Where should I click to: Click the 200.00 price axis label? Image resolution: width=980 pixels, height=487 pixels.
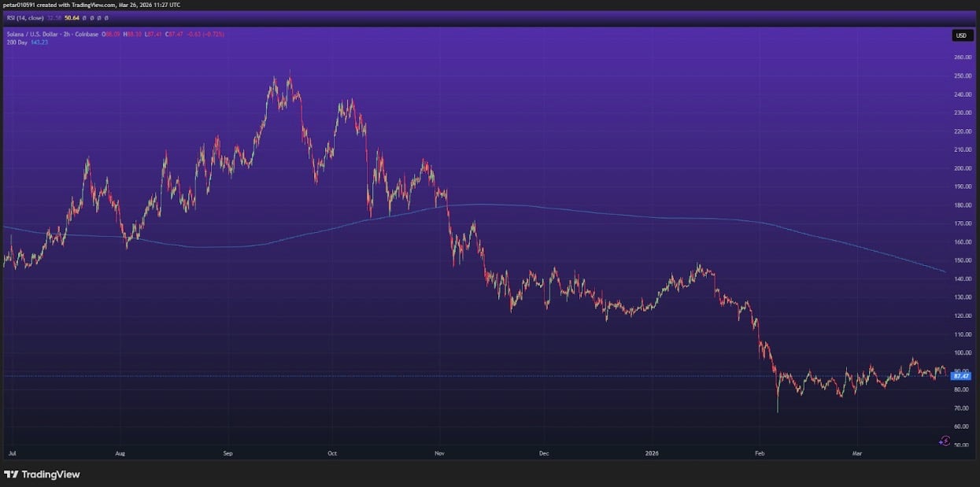(961, 168)
